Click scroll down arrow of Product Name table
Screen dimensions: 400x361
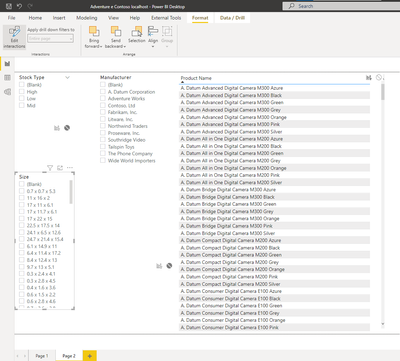coord(383,324)
